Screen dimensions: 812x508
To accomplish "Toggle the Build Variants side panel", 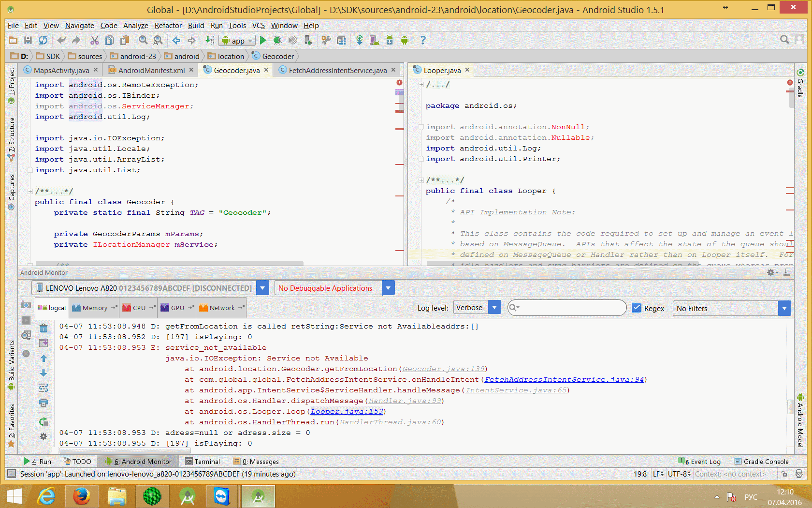I will [12, 365].
